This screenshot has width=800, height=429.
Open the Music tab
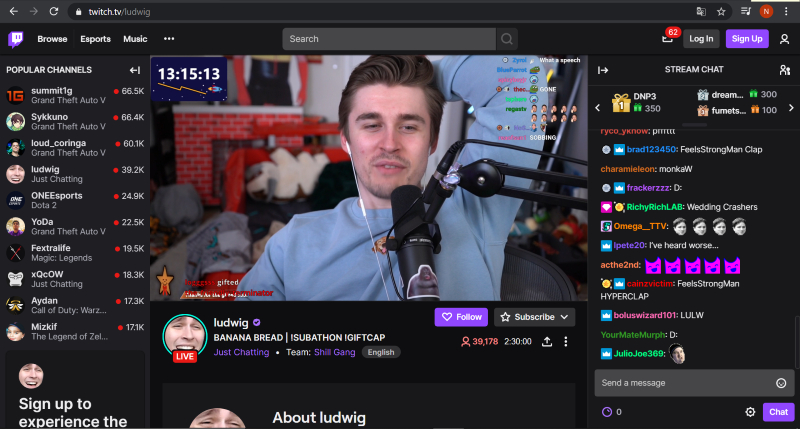pyautogui.click(x=135, y=39)
